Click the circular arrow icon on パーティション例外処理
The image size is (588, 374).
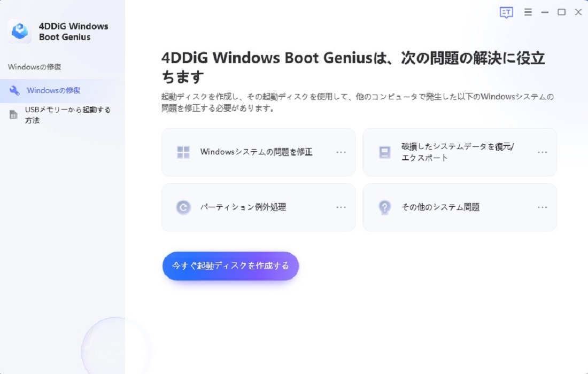[x=183, y=207]
